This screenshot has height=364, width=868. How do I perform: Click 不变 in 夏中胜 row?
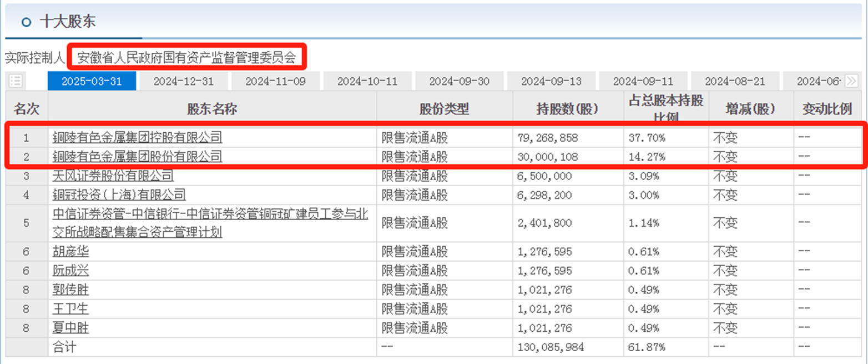(725, 328)
